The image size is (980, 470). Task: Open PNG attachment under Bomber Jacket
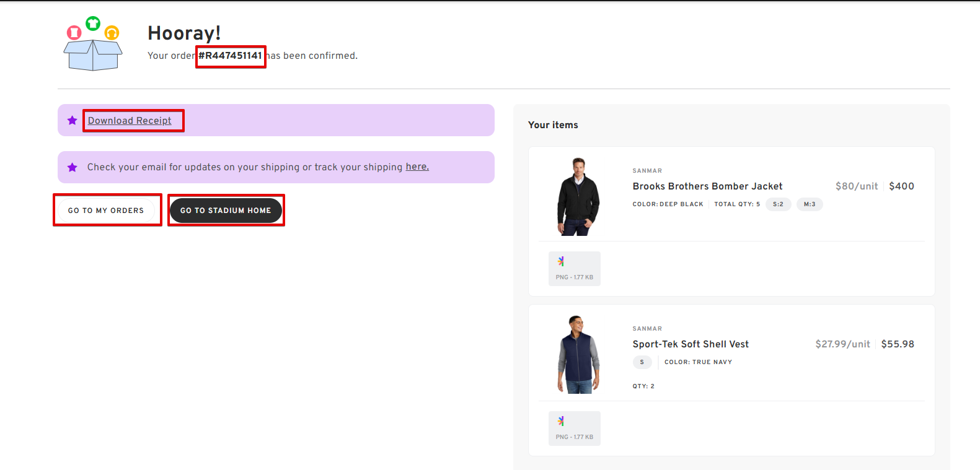tap(575, 269)
